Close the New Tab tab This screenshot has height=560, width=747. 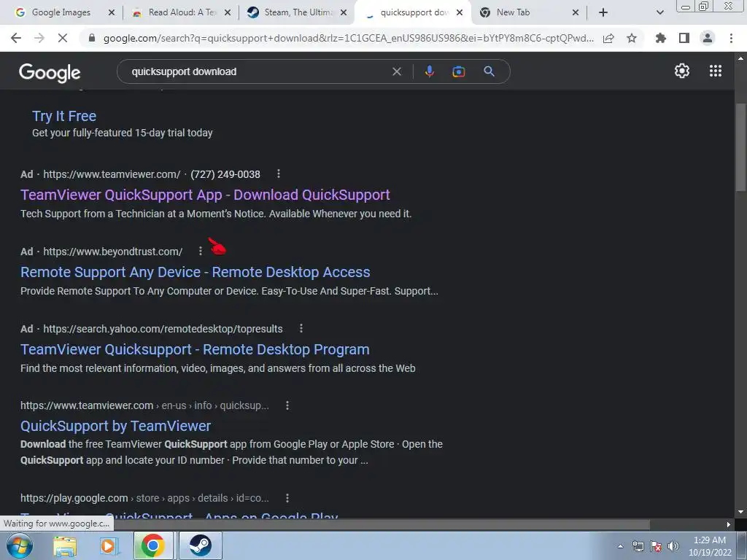click(x=576, y=12)
